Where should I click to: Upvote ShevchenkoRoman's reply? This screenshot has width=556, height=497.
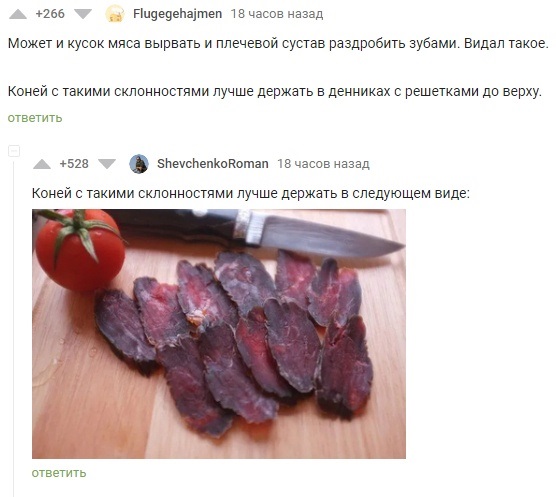click(42, 164)
